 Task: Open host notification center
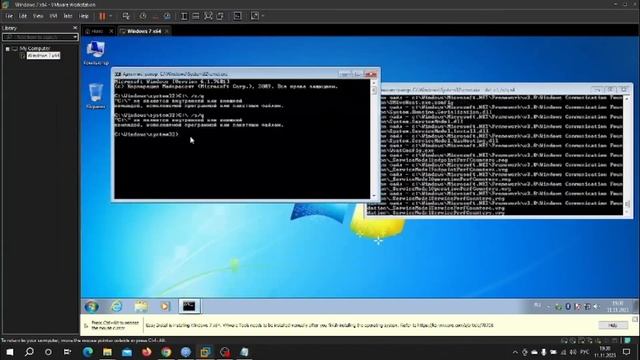coord(627,352)
